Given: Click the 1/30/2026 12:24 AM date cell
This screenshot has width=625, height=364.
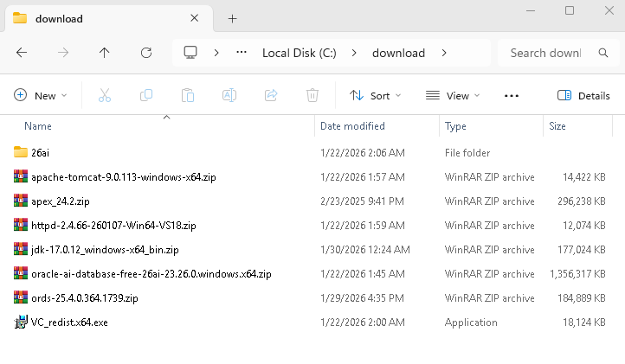Looking at the screenshot, I should pos(365,250).
